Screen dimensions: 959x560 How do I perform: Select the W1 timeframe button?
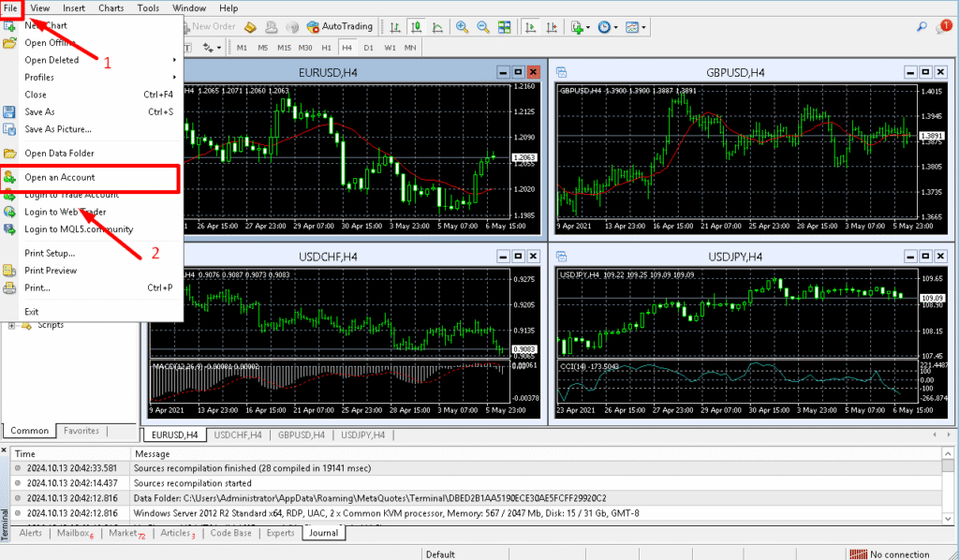pos(390,47)
